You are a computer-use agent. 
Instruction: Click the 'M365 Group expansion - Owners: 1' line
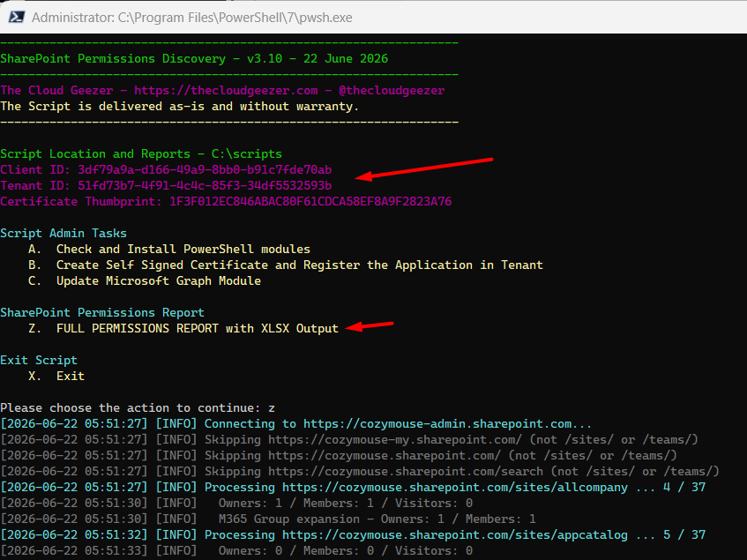tap(268, 519)
